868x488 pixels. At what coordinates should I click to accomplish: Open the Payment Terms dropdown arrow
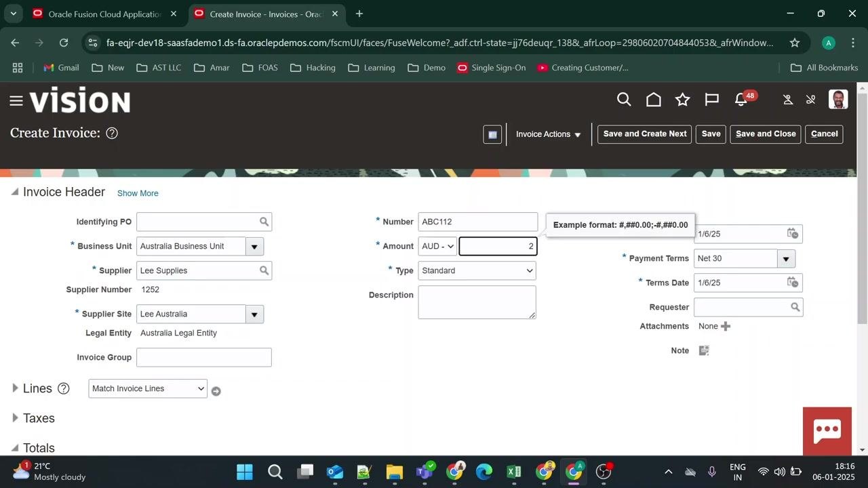coord(787,258)
